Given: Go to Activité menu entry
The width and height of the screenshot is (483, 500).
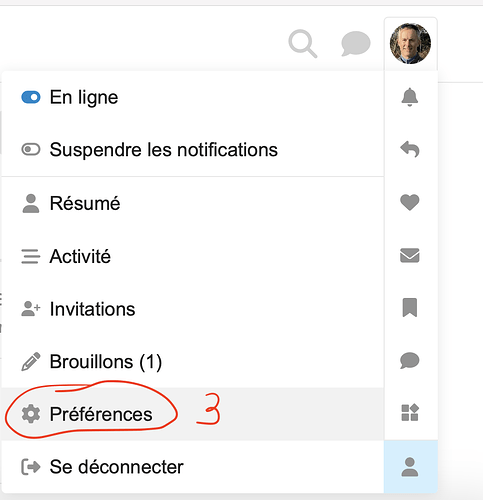Looking at the screenshot, I should pos(193,256).
